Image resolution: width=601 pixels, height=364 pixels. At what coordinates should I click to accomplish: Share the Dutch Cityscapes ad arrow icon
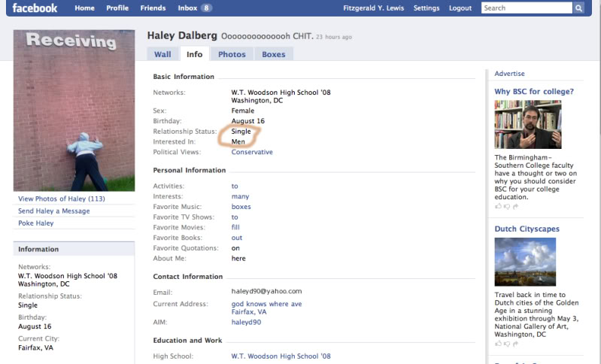point(515,344)
